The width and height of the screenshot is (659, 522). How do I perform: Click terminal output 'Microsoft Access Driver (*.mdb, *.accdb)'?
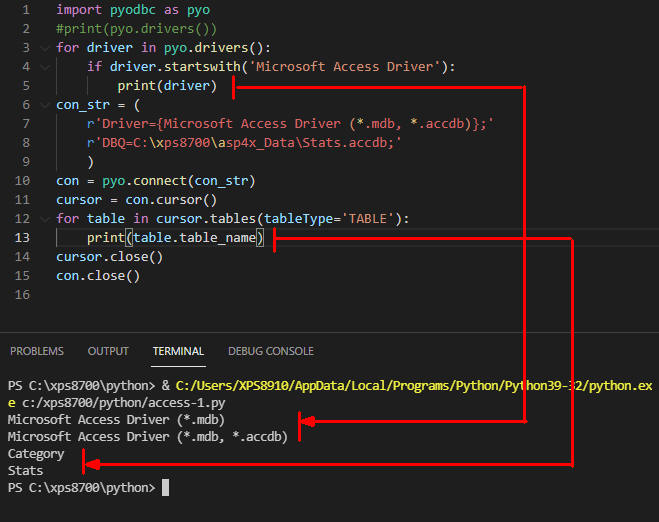click(148, 437)
